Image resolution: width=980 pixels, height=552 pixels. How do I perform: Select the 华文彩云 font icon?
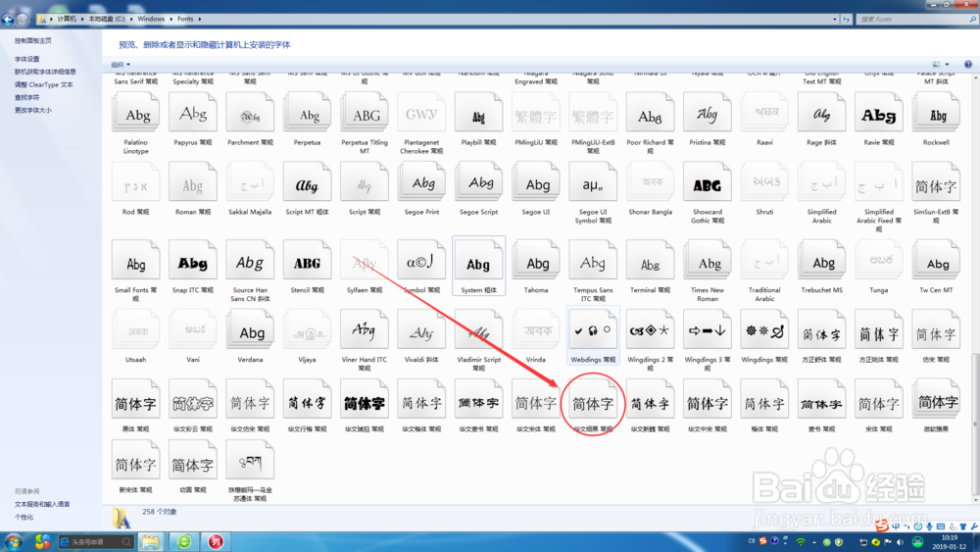(193, 400)
